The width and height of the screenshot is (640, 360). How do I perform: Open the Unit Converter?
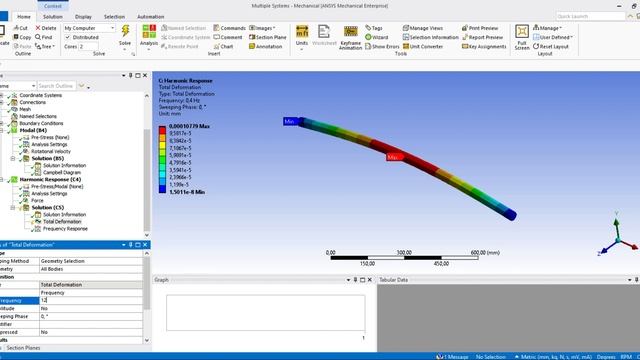point(423,47)
